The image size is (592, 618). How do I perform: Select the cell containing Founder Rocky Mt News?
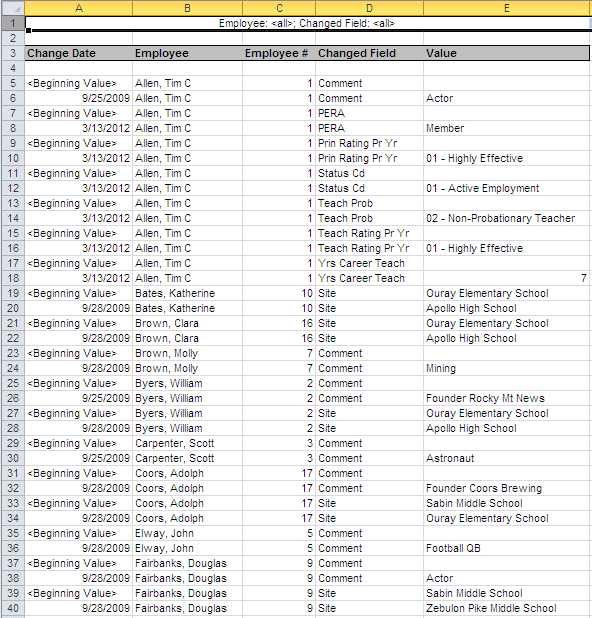click(x=507, y=398)
